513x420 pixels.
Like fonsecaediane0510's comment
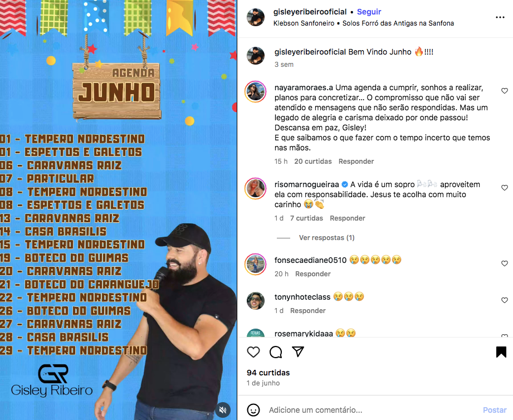pyautogui.click(x=505, y=263)
